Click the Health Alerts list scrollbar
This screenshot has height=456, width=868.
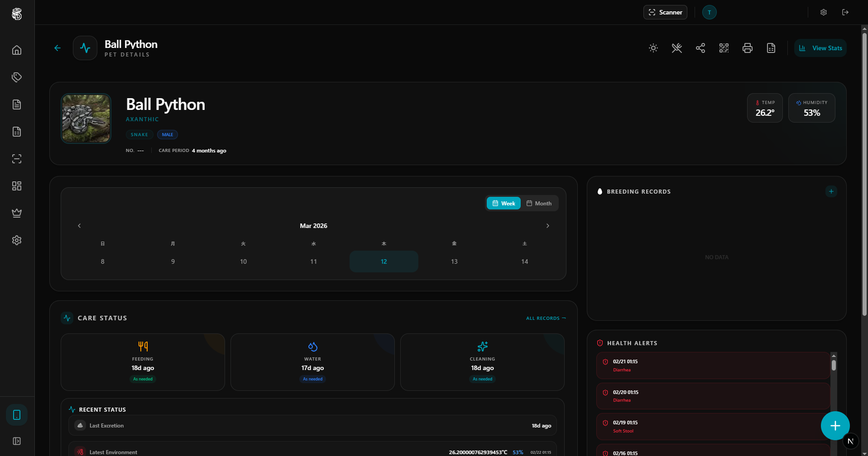tap(834, 365)
